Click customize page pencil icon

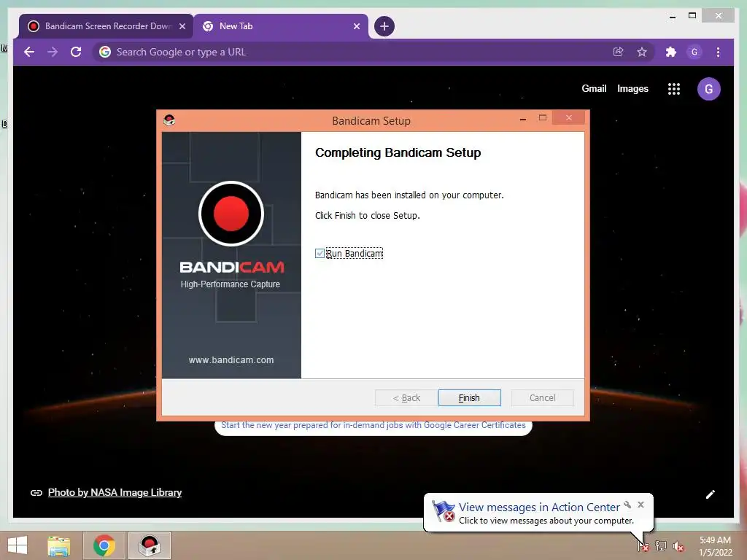710,494
